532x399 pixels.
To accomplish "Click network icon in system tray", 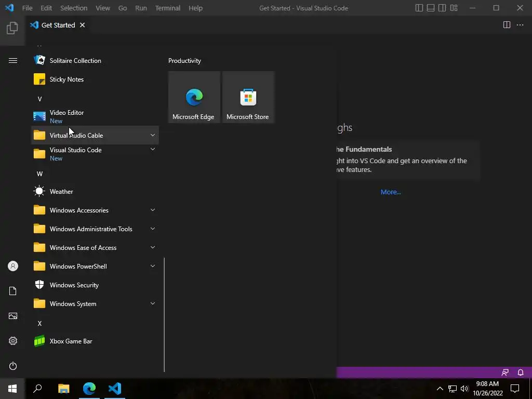I will pos(453,389).
